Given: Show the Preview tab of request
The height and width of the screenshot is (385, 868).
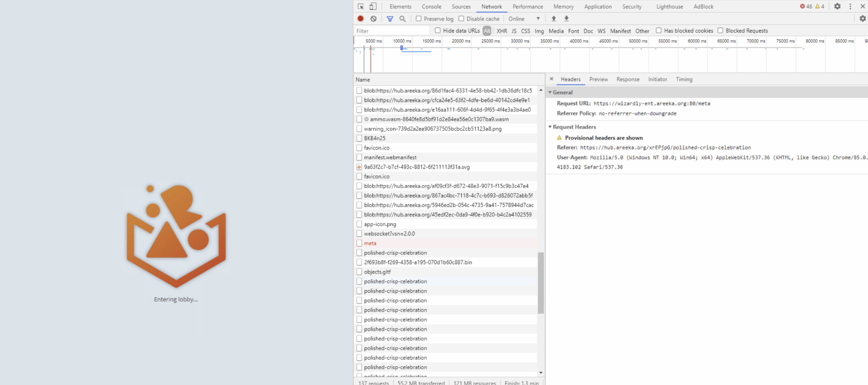Looking at the screenshot, I should (x=598, y=79).
